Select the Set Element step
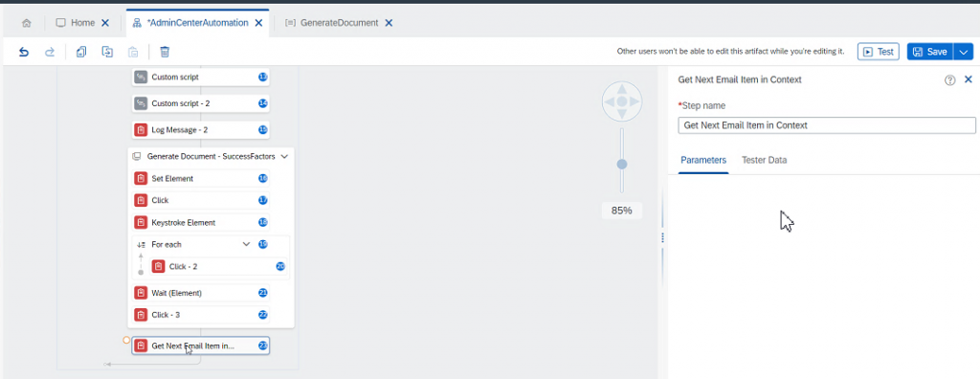 (x=201, y=178)
